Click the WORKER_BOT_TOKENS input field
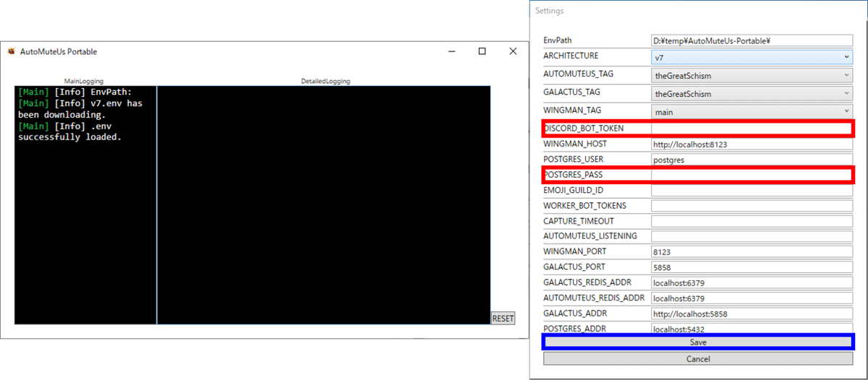Viewport: 868px width, 380px height. click(752, 206)
